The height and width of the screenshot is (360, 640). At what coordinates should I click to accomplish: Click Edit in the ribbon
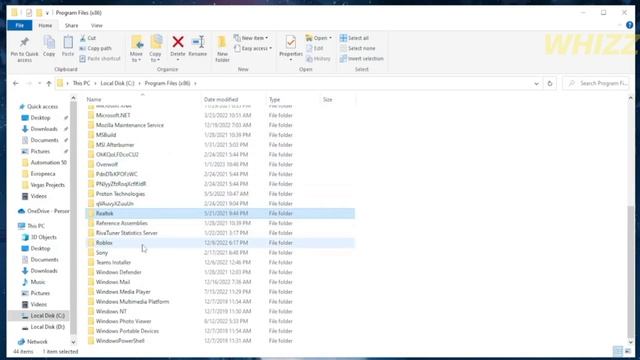(315, 48)
